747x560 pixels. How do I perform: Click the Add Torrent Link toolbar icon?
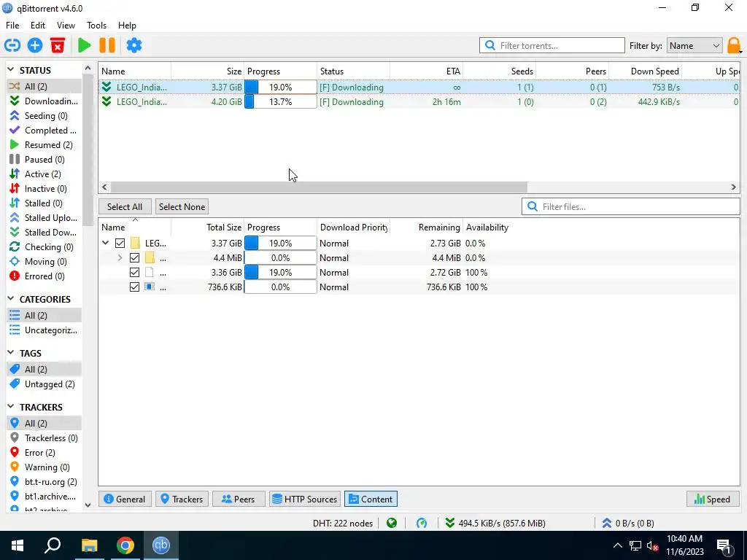[x=12, y=46]
